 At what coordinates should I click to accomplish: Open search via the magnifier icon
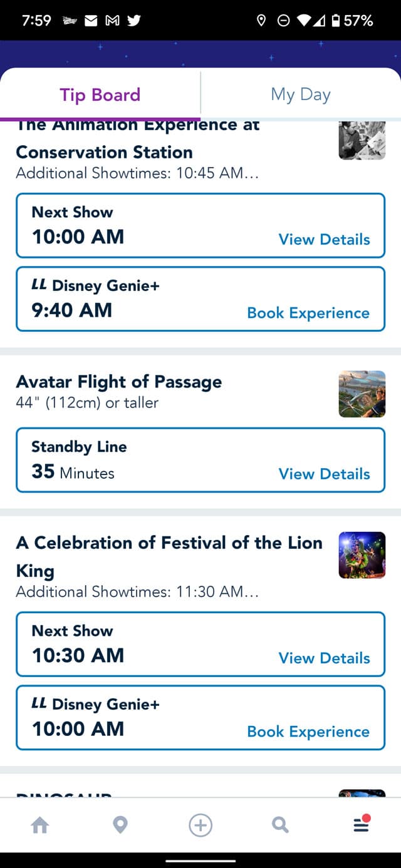tap(281, 825)
